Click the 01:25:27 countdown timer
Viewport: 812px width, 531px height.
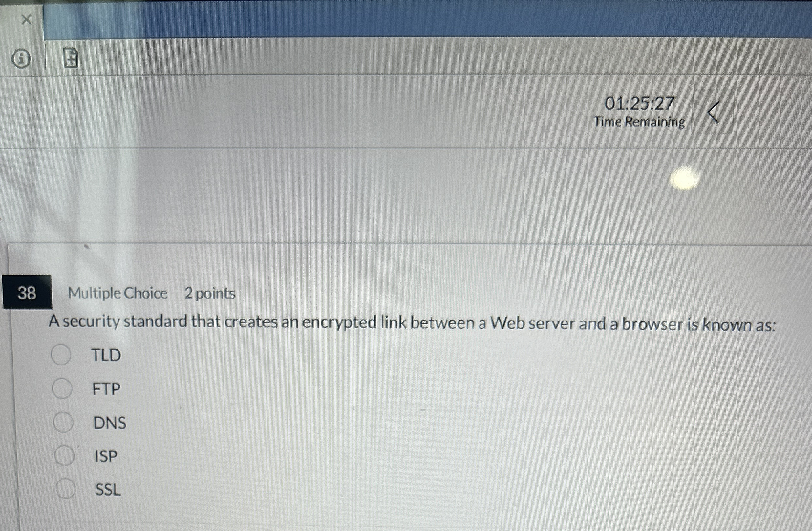click(x=639, y=104)
